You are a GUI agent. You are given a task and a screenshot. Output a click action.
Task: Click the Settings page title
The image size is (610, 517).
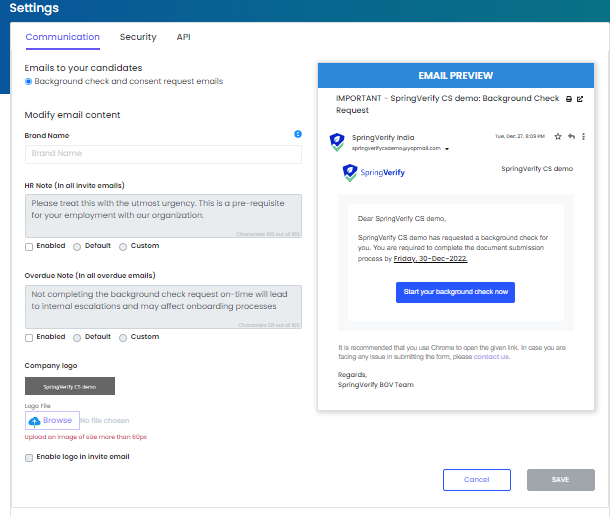click(34, 8)
